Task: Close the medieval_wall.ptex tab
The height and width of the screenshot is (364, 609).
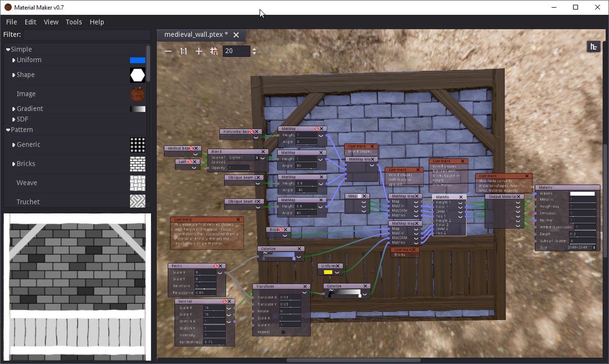Action: pyautogui.click(x=236, y=35)
